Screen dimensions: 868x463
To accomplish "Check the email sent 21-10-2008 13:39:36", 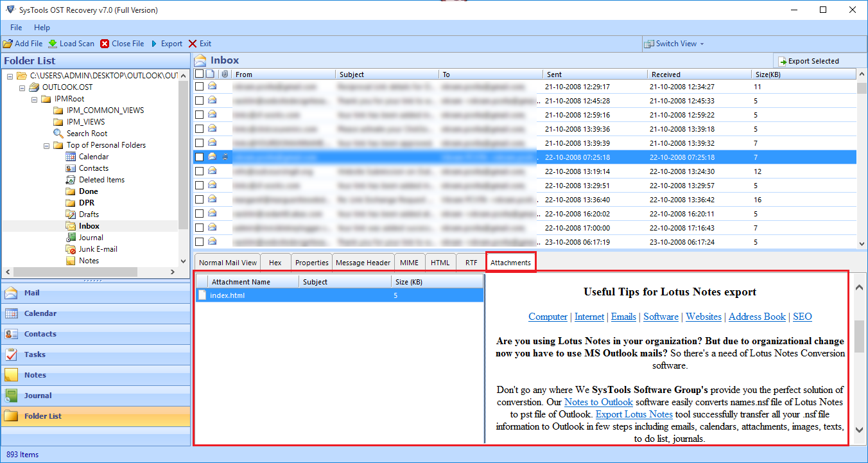I will (x=200, y=129).
